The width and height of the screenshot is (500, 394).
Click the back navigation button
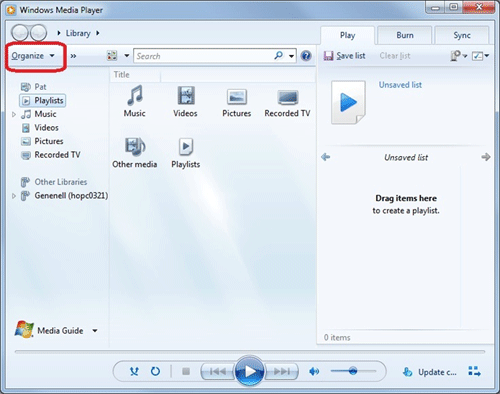pyautogui.click(x=20, y=33)
